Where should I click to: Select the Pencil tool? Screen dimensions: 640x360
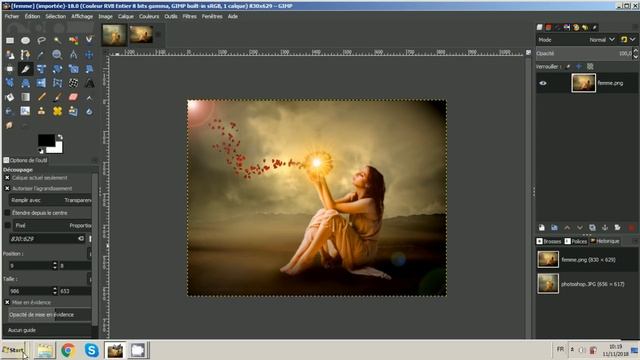[41, 97]
